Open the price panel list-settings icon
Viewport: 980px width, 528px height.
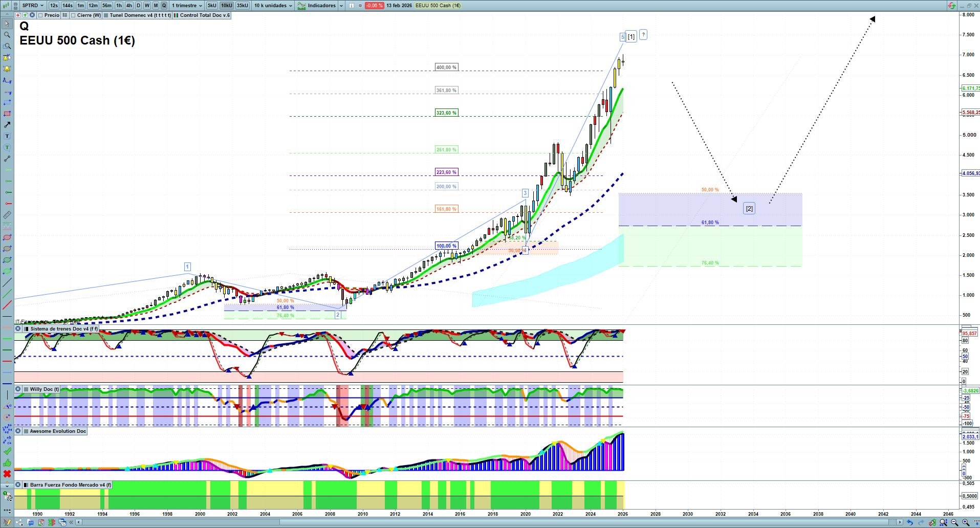pyautogui.click(x=65, y=15)
